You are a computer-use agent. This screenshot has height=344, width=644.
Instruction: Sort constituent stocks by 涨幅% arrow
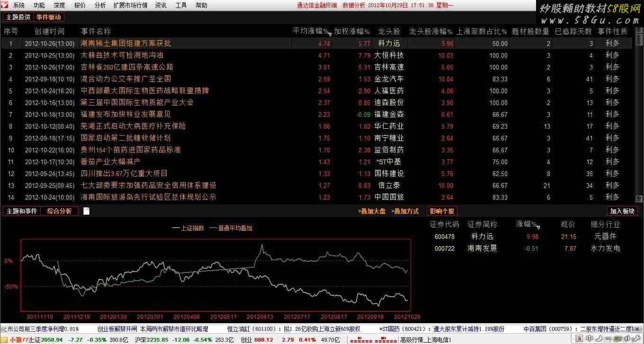[x=538, y=227]
